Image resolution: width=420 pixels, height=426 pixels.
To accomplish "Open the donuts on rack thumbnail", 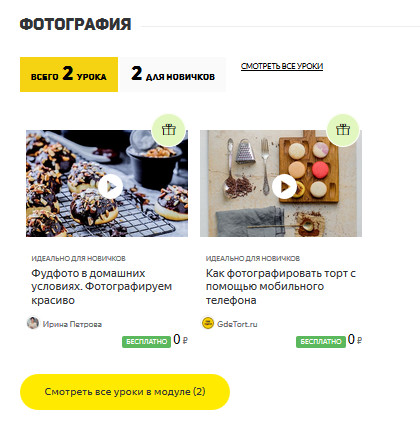I will [107, 183].
